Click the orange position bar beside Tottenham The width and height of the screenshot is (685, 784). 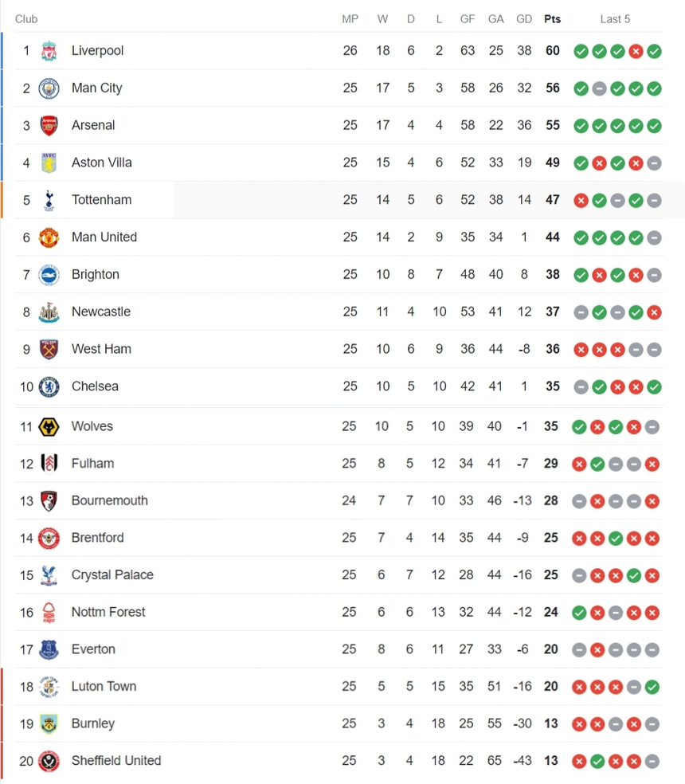2,200
